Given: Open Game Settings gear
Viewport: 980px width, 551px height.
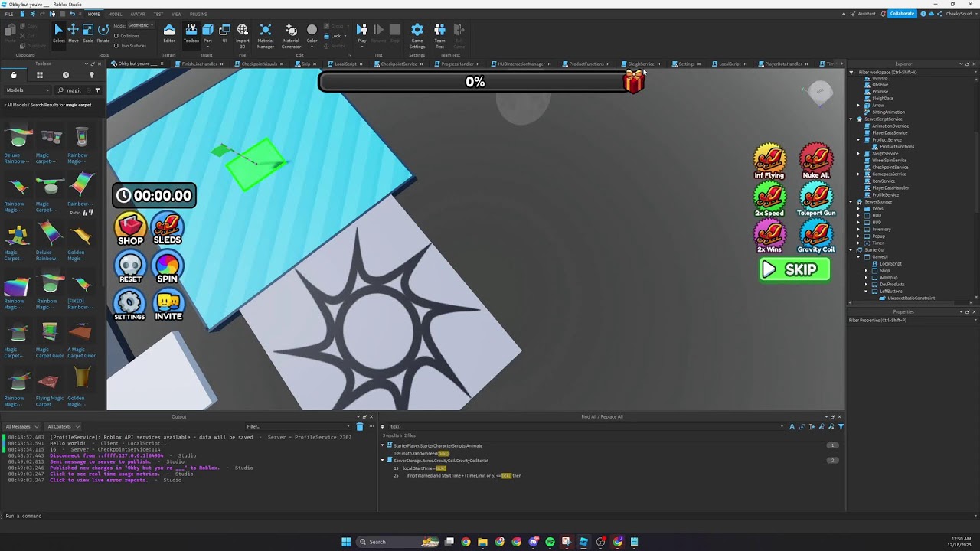Looking at the screenshot, I should click(x=416, y=34).
